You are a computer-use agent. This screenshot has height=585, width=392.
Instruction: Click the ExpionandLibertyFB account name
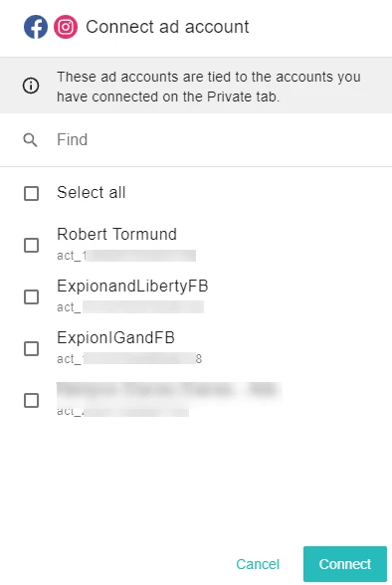coord(132,287)
